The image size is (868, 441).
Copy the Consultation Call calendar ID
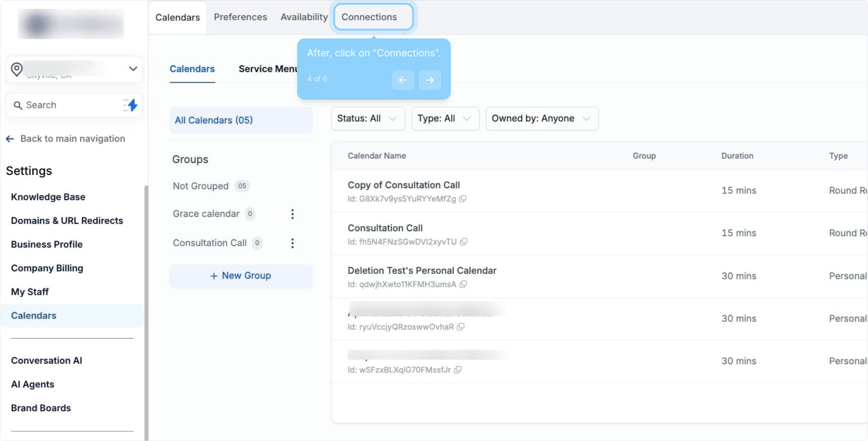[463, 242]
